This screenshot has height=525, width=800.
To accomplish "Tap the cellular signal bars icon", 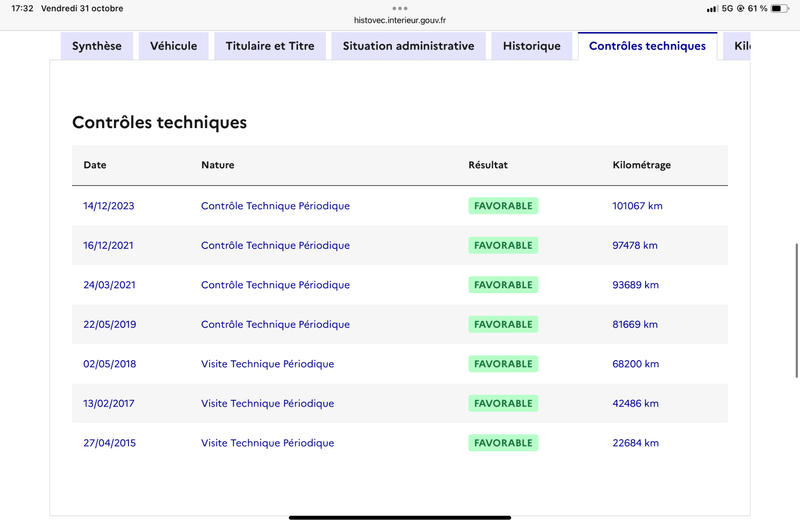I will click(x=711, y=8).
